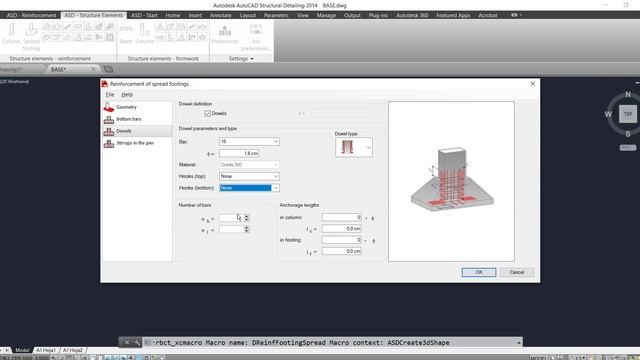Open the Material Grade dropdown

[x=276, y=165]
